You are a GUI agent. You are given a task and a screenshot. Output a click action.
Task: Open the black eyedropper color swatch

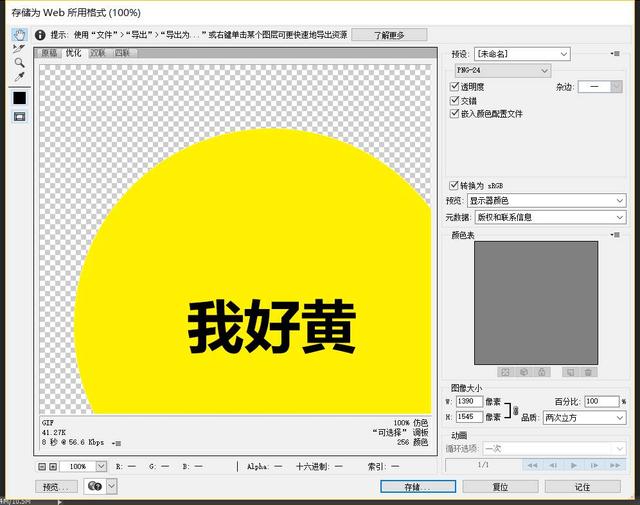click(x=19, y=98)
